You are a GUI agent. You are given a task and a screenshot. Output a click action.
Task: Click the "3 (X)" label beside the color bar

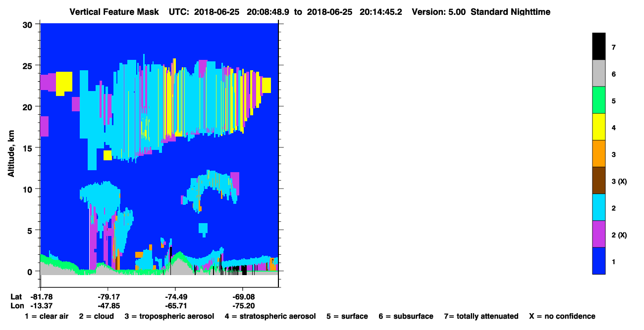(x=619, y=182)
